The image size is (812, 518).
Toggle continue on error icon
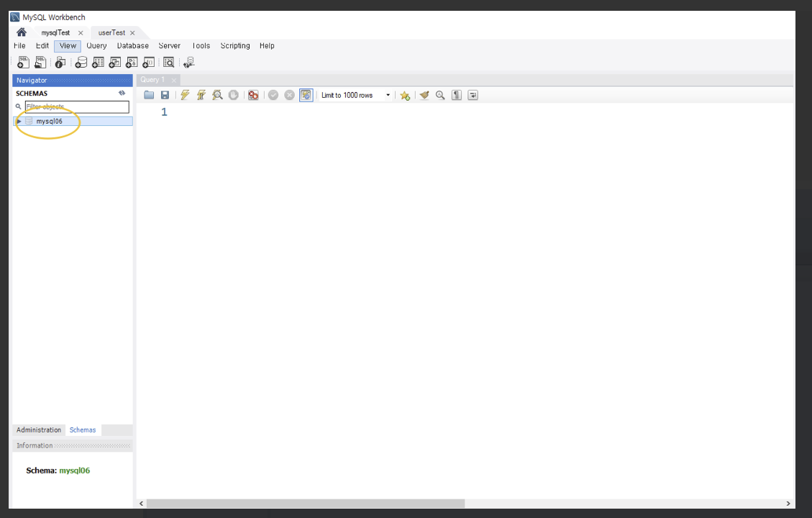click(x=253, y=95)
